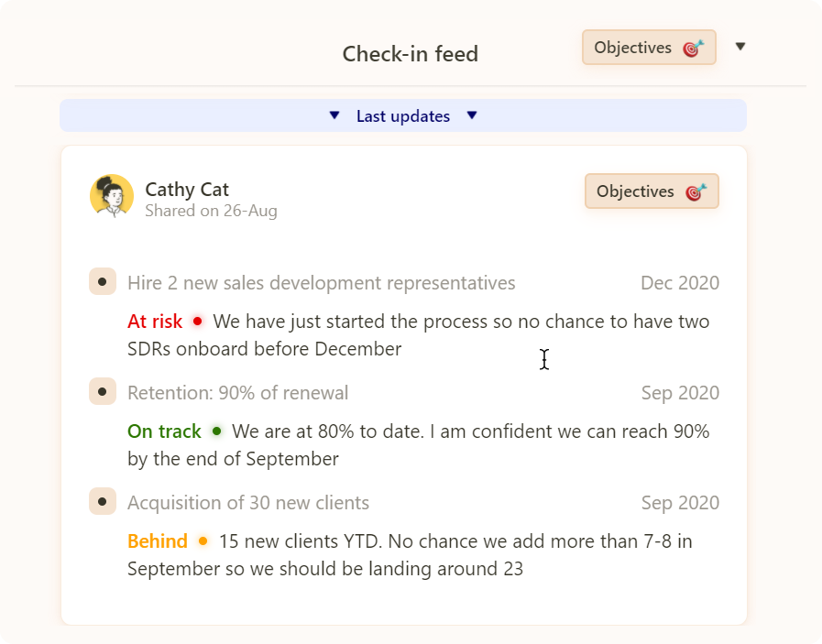Viewport: 822px width, 644px height.
Task: Click the Dec 2020 due date
Action: (679, 283)
